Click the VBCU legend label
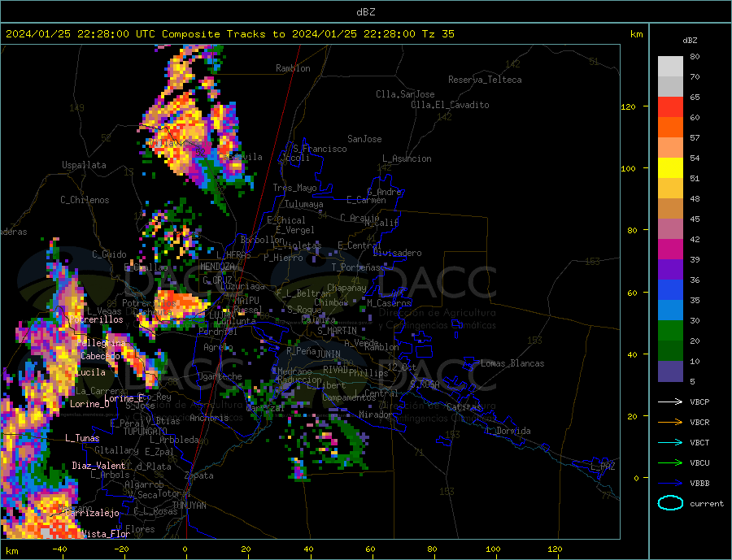This screenshot has width=732, height=560. (699, 463)
